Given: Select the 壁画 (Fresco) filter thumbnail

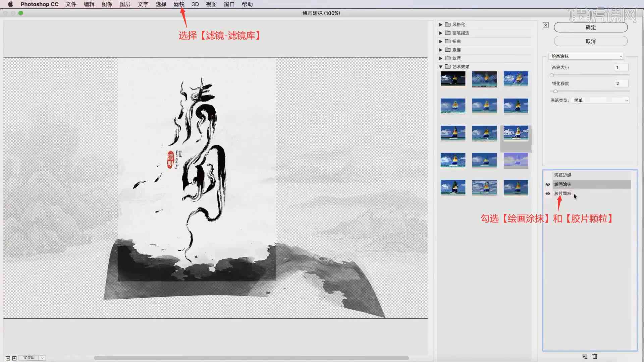Looking at the screenshot, I should point(453,79).
